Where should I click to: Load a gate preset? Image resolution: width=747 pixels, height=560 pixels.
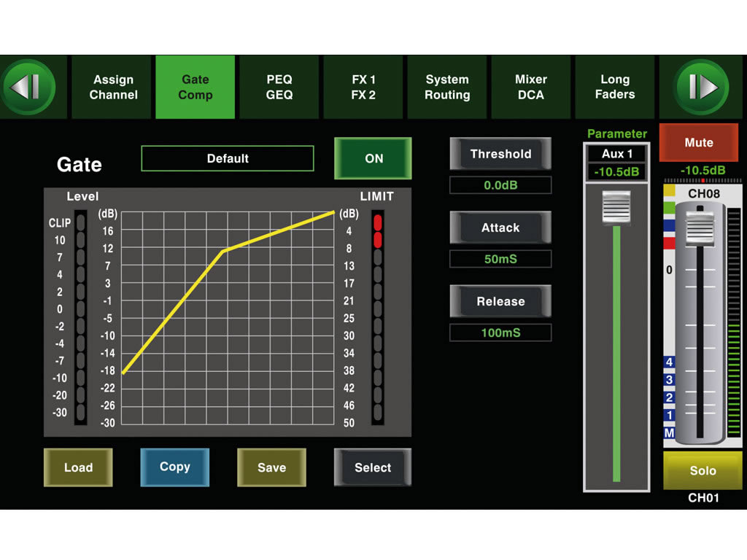78,467
